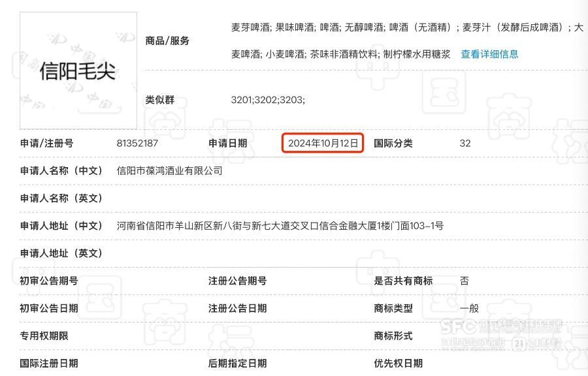Click the 初审公告期号 label
588x376 pixels.
pyautogui.click(x=49, y=281)
